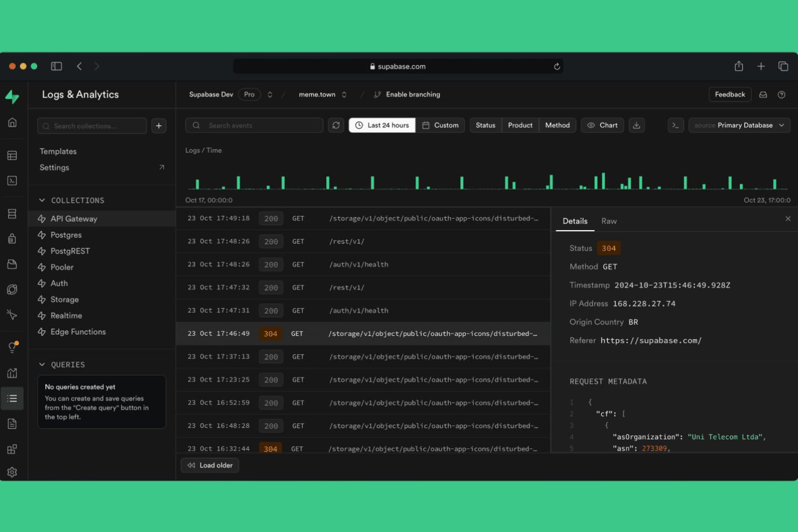
Task: Open Authentication from the left sidebar
Action: [x=12, y=238]
